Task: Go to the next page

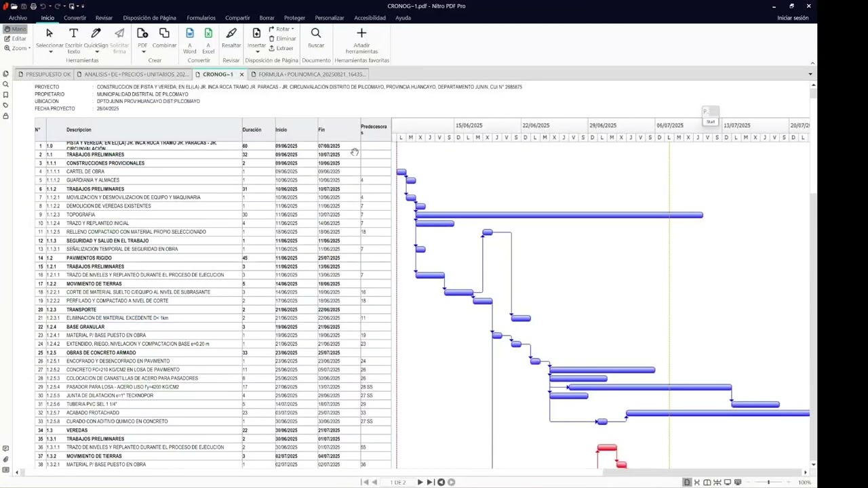Action: click(x=420, y=482)
